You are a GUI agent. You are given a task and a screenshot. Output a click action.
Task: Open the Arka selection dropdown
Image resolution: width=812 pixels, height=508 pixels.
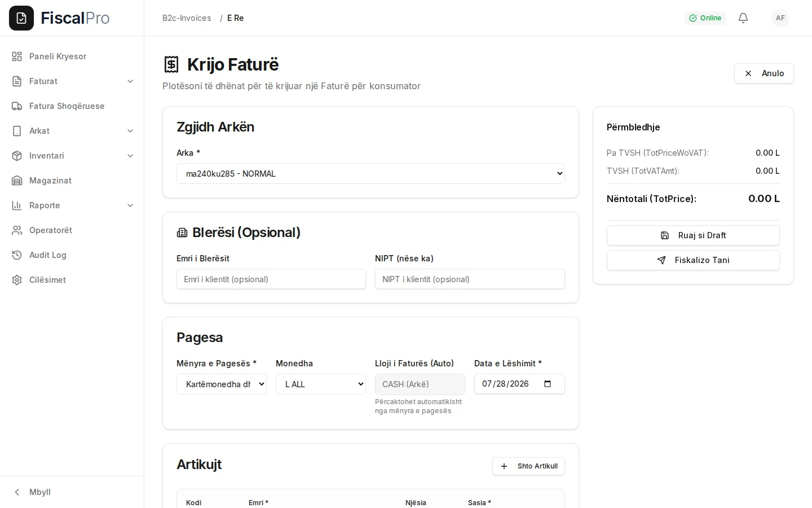pyautogui.click(x=370, y=174)
